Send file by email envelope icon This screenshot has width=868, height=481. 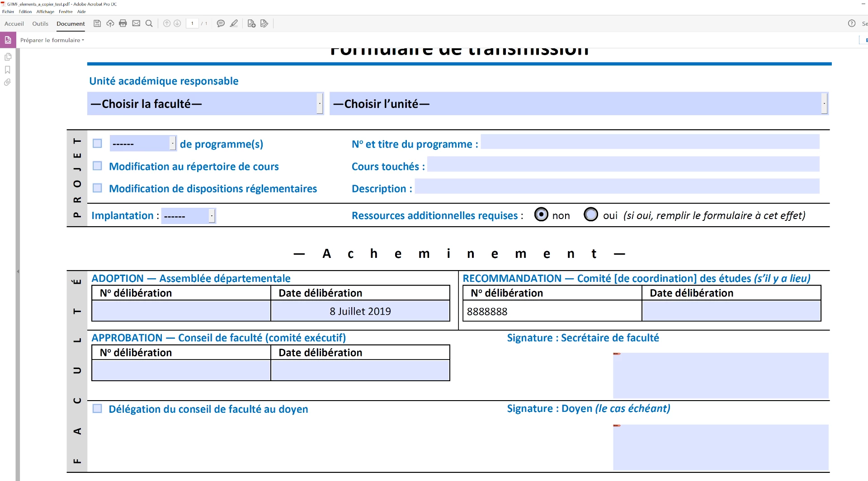(x=136, y=23)
